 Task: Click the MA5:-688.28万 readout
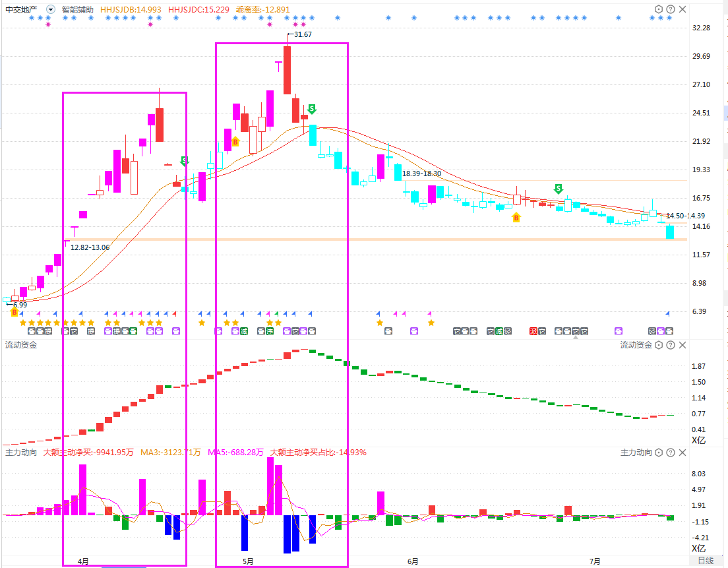[x=235, y=453]
